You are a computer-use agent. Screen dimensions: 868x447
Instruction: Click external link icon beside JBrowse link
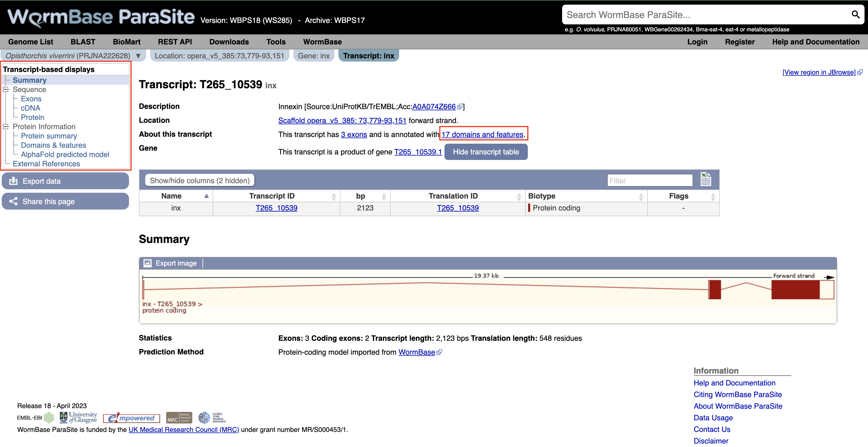tap(860, 72)
